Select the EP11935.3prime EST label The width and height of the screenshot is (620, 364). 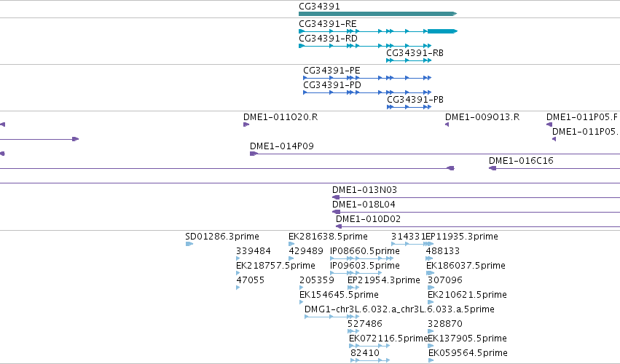pos(462,237)
